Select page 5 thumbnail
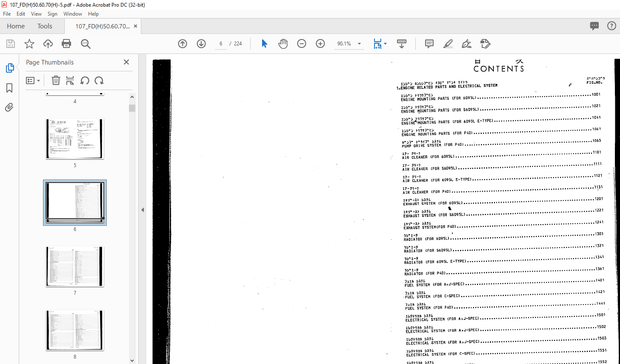 tap(75, 139)
